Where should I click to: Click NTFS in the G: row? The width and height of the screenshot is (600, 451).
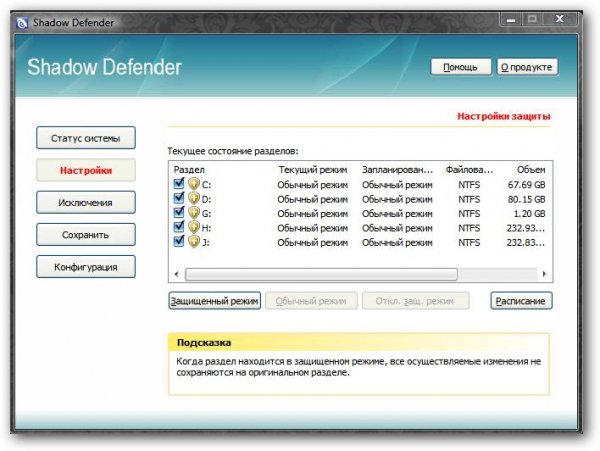pyautogui.click(x=469, y=213)
